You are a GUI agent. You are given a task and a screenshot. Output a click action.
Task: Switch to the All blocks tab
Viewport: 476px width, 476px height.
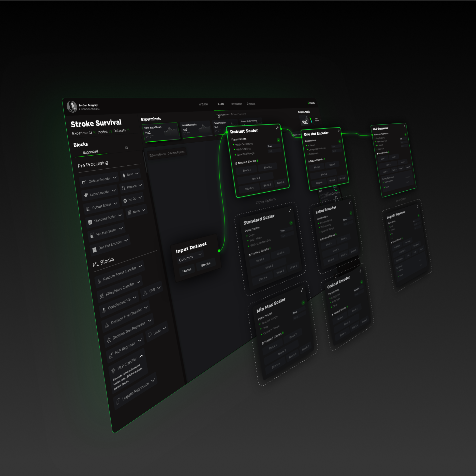coord(126,148)
